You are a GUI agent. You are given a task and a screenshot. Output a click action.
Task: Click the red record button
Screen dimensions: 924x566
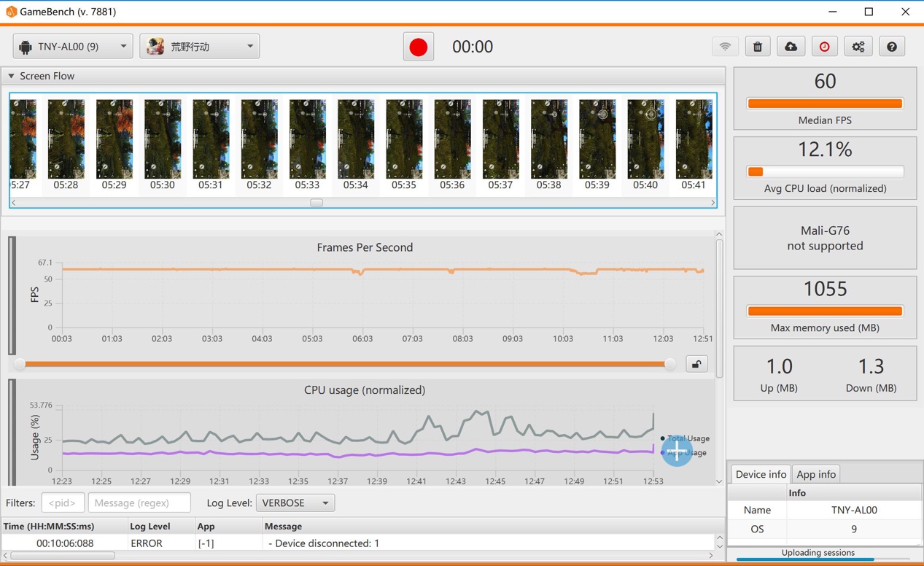coord(419,47)
